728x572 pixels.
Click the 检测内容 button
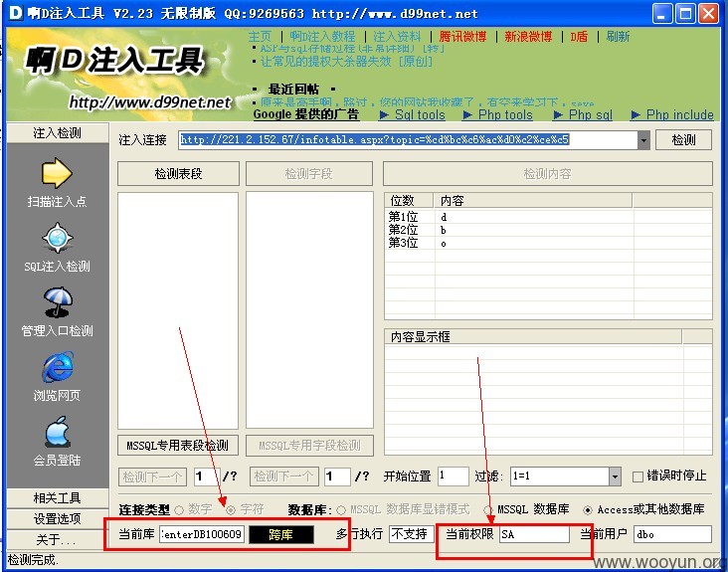[547, 174]
